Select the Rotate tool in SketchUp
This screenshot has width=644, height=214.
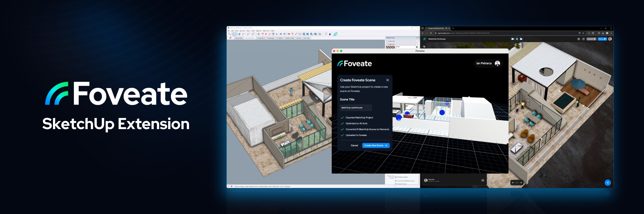tap(269, 34)
